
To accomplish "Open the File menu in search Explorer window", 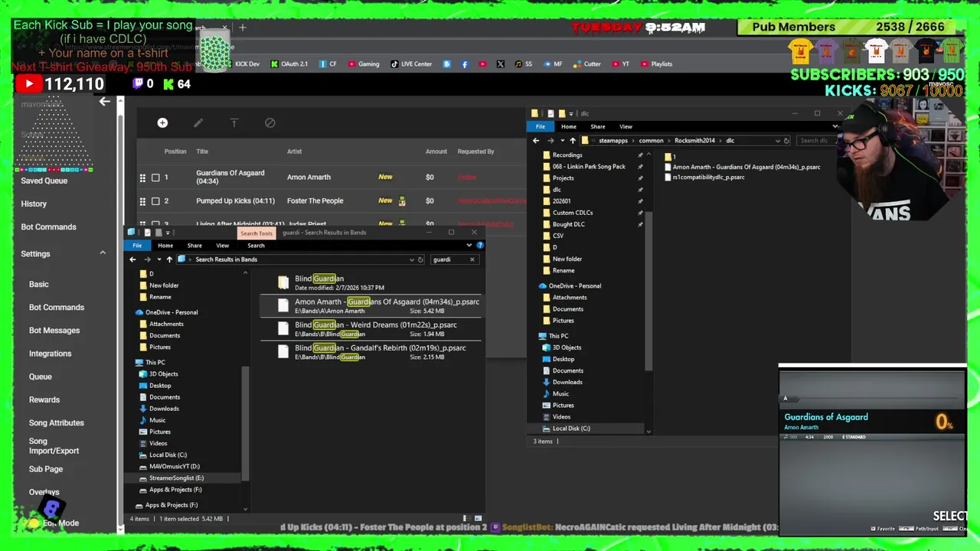I will pyautogui.click(x=137, y=246).
